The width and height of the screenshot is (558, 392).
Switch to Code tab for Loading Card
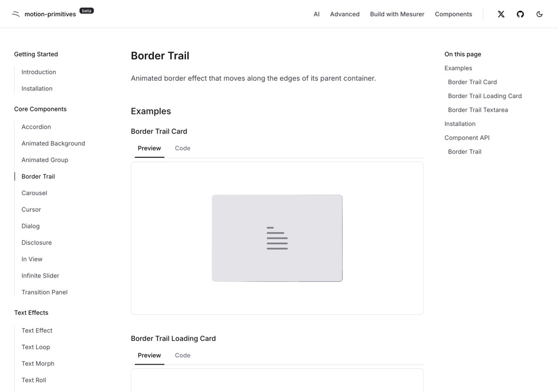click(x=183, y=355)
